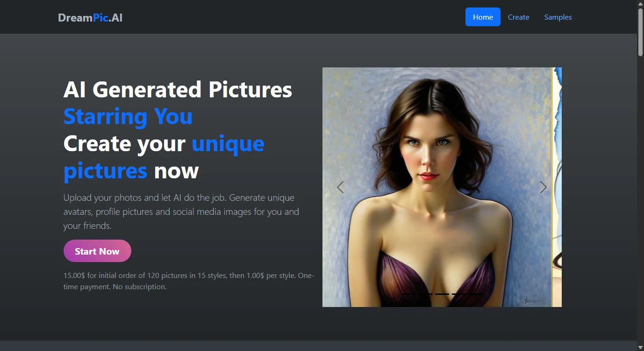Advance carousel with the right chevron arrow
Image resolution: width=644 pixels, height=351 pixels.
[543, 187]
